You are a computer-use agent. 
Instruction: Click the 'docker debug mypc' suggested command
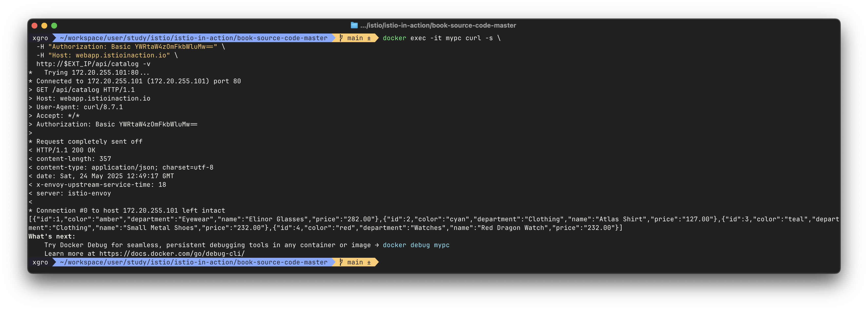click(x=416, y=245)
